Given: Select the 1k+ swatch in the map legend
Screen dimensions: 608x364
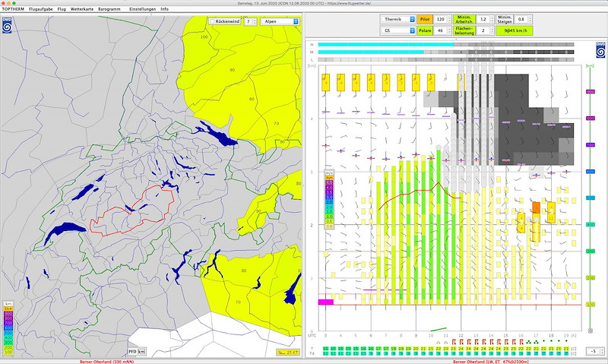Looking at the screenshot, I should point(8,309).
